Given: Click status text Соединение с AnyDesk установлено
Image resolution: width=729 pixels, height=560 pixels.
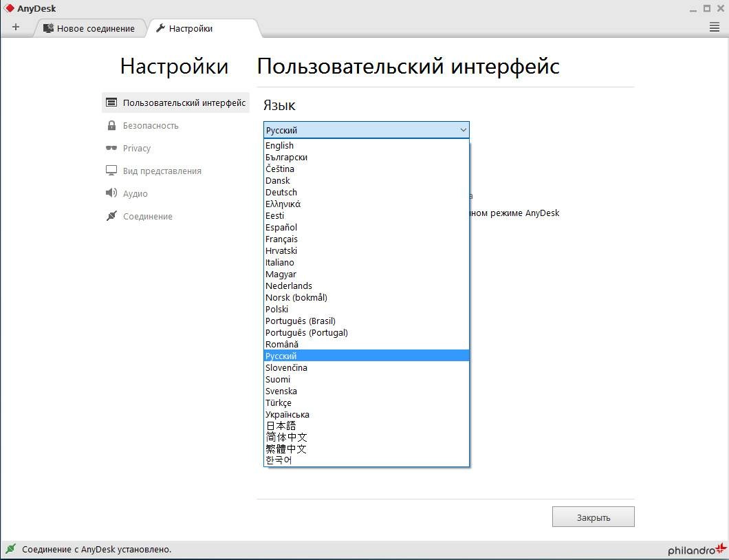Looking at the screenshot, I should coord(97,549).
